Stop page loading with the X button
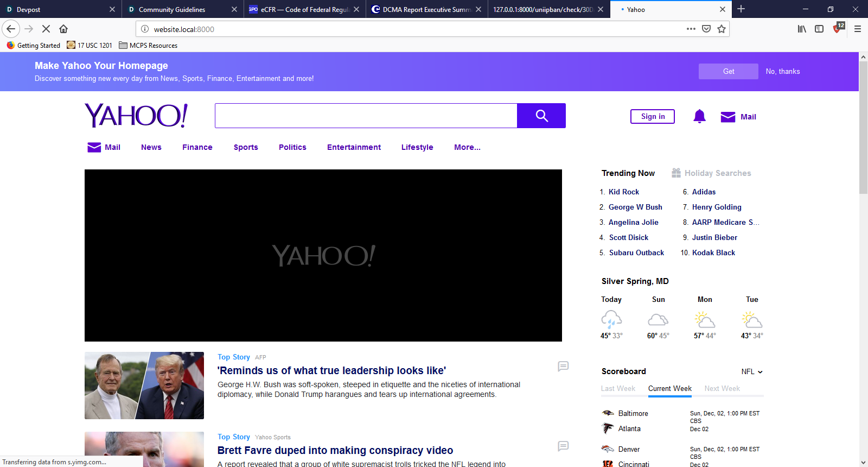This screenshot has width=868, height=467. point(46,29)
